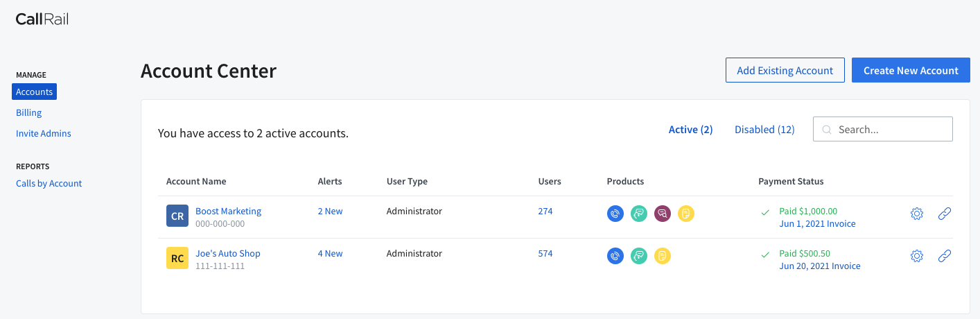The image size is (980, 319).
Task: Click the REPORTS section label
Action: point(33,166)
